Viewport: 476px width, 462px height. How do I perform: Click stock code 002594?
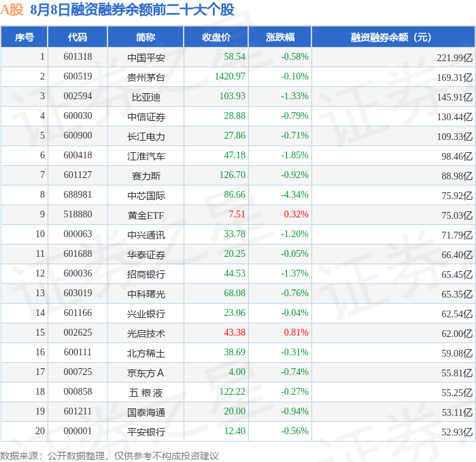click(x=78, y=96)
